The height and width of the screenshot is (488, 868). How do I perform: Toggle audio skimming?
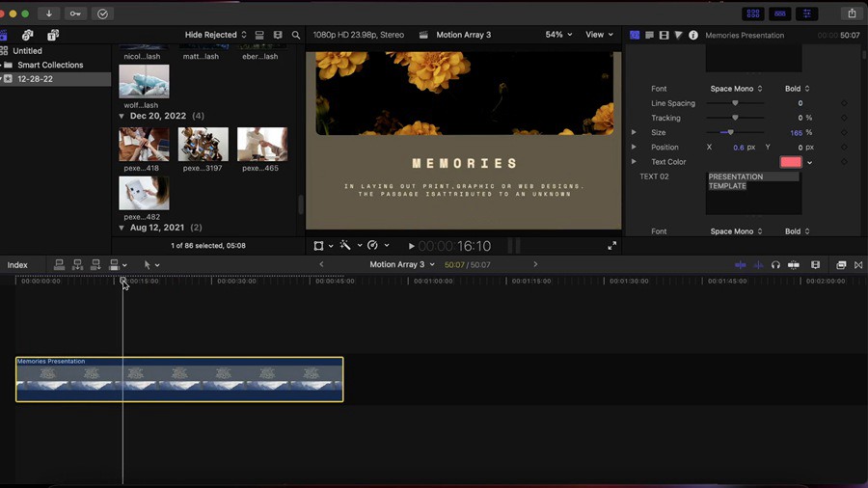758,265
